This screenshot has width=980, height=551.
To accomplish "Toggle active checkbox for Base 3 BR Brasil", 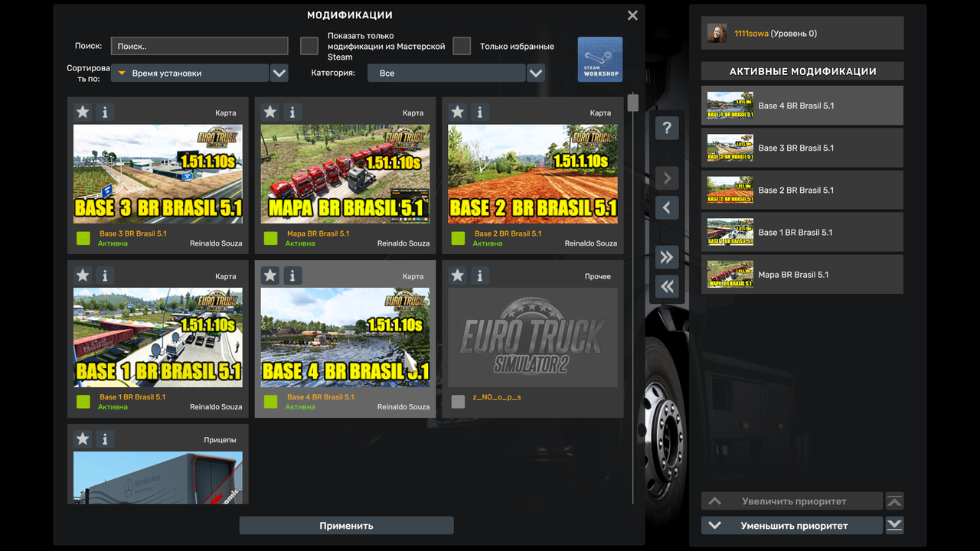I will (x=83, y=238).
